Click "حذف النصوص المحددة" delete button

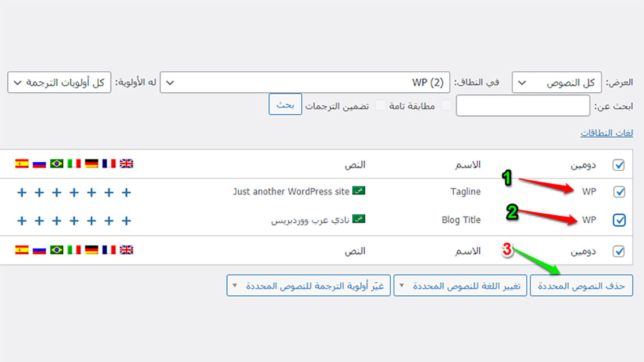click(x=581, y=286)
